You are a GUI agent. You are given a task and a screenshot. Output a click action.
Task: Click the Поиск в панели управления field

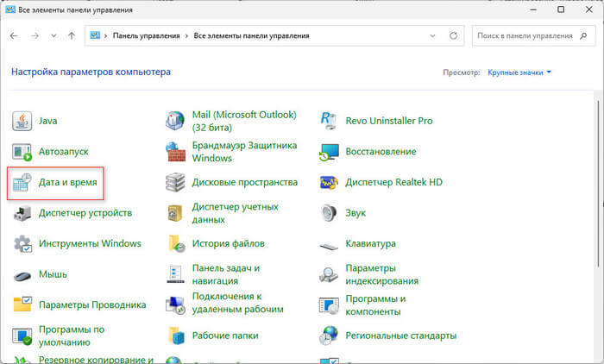pyautogui.click(x=526, y=36)
